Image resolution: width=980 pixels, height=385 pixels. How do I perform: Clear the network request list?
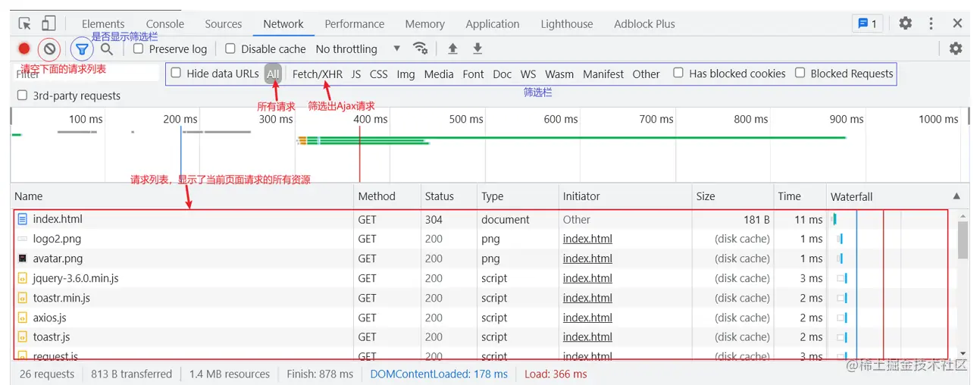point(49,49)
